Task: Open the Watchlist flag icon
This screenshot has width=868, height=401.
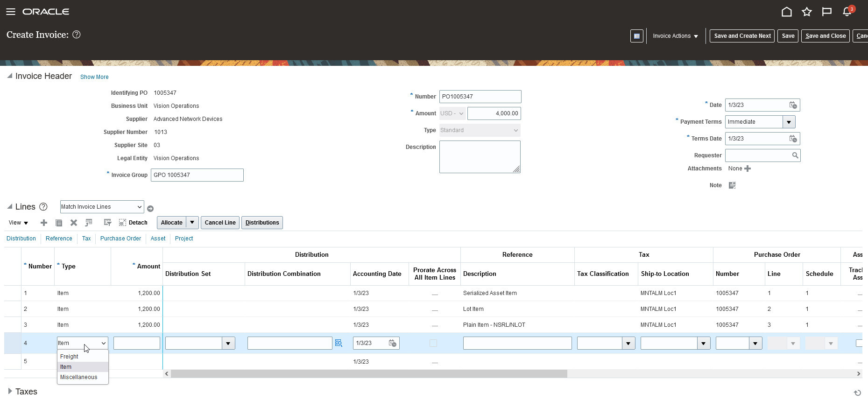Action: point(827,12)
